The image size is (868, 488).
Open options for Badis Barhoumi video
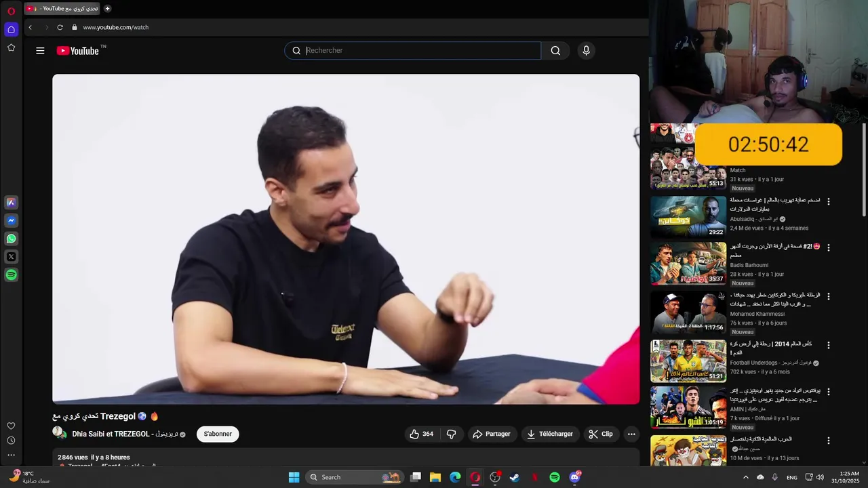pos(828,247)
